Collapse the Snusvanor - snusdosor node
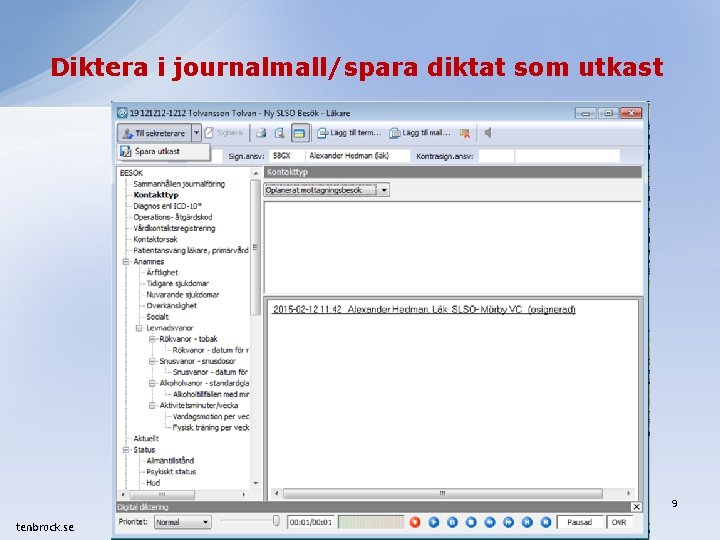Screen dimensions: 720x540 tap(152, 361)
